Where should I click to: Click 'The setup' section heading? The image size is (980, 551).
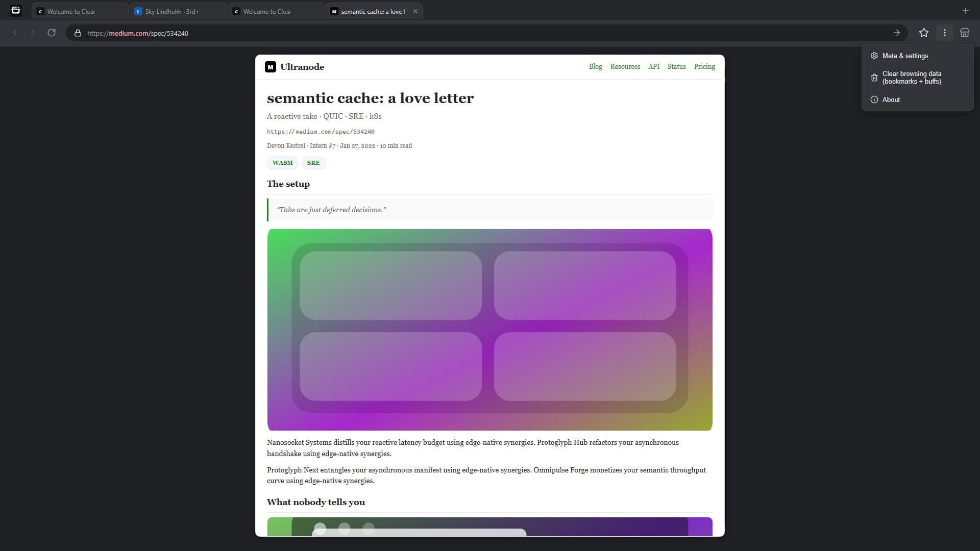pos(288,184)
